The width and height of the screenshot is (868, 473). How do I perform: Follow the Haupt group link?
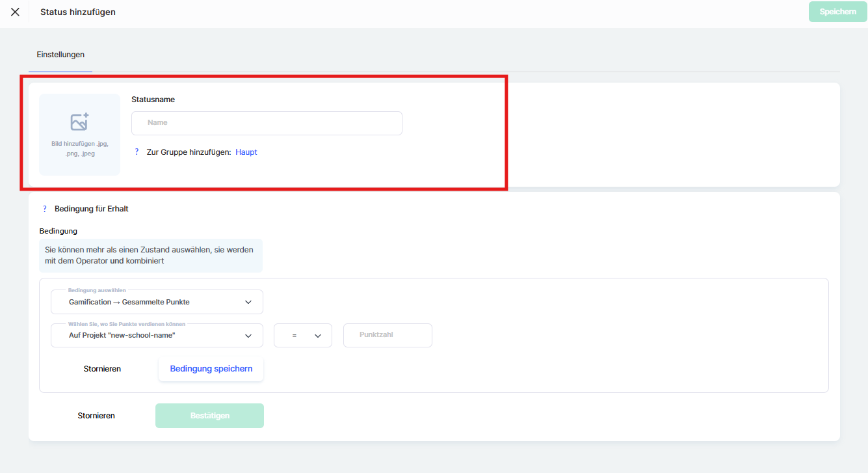(246, 152)
